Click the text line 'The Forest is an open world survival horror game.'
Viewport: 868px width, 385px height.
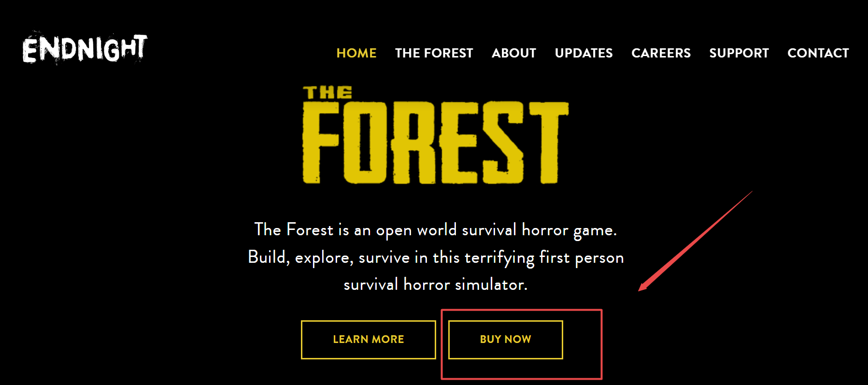(x=436, y=230)
